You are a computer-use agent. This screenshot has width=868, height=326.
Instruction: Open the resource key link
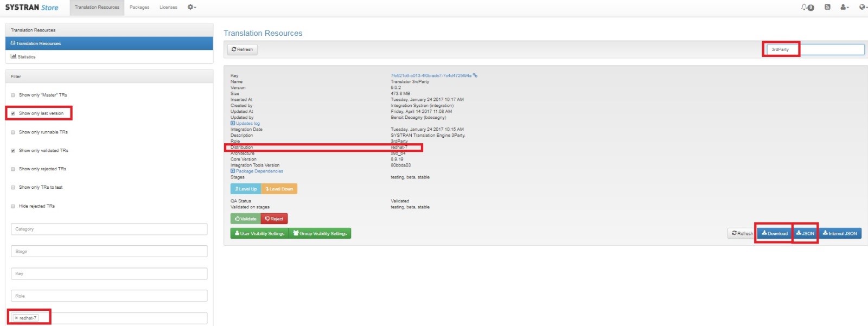click(431, 75)
